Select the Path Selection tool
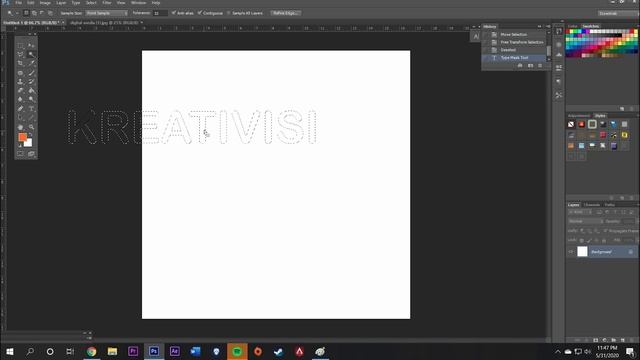This screenshot has height=360, width=640. [x=20, y=118]
